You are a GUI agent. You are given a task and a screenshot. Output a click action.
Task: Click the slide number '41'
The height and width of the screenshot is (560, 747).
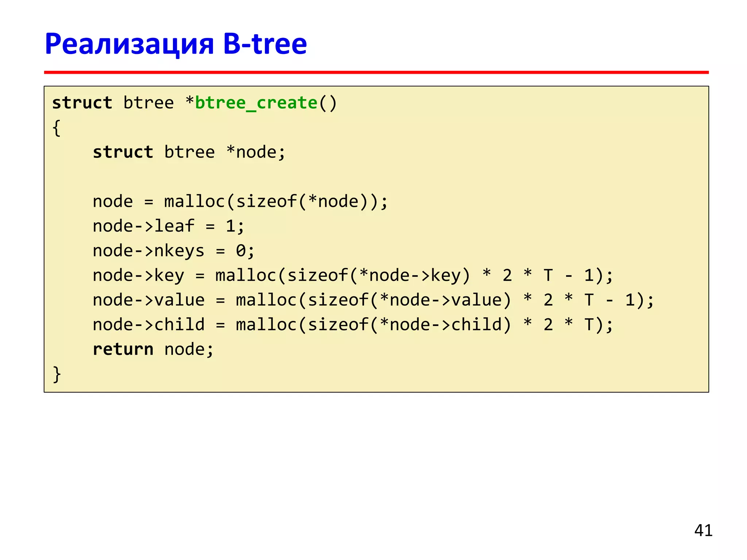703,530
